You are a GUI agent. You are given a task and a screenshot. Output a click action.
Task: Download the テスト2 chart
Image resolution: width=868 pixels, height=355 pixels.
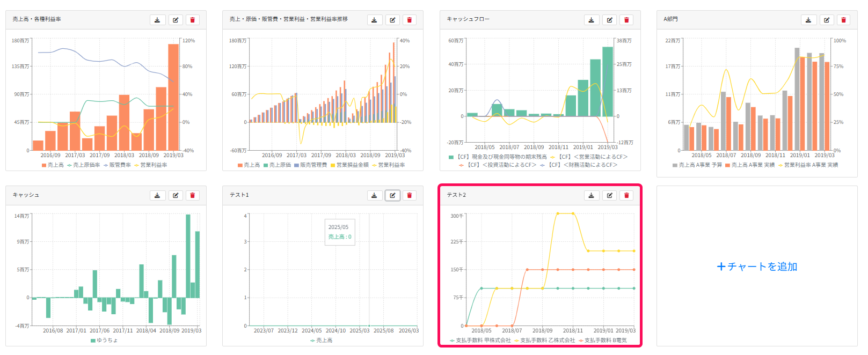pos(591,195)
